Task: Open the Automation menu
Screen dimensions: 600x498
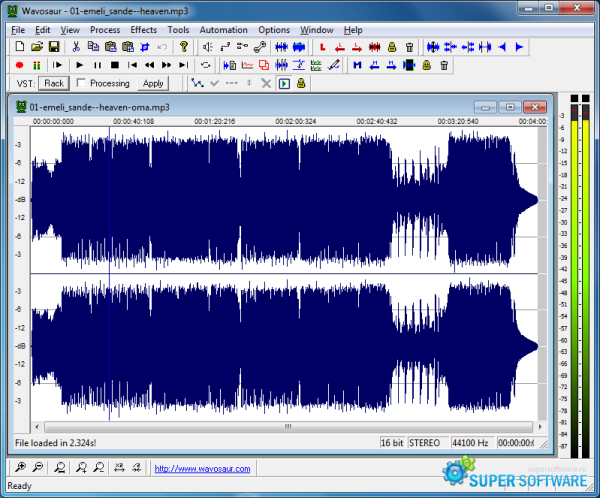Action: [223, 30]
